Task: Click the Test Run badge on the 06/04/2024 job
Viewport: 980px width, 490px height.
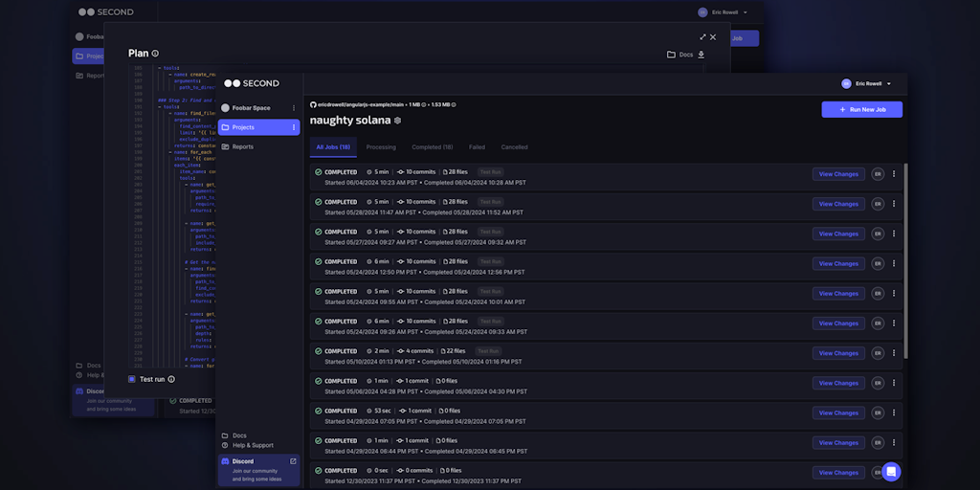Action: click(x=491, y=172)
